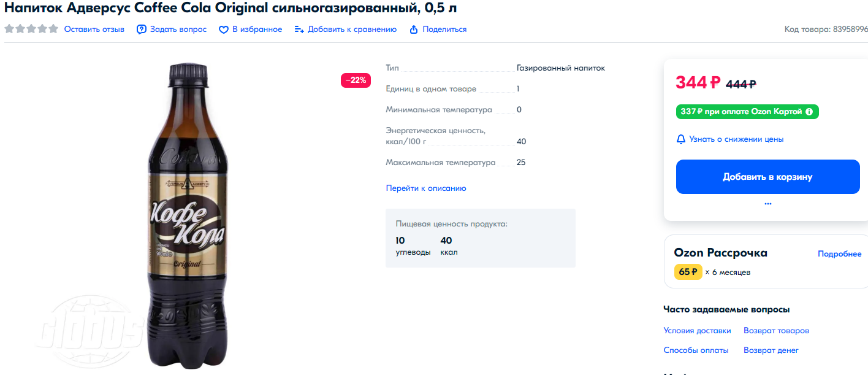Click 'Добавить в корзину' button
Image resolution: width=868 pixels, height=375 pixels.
click(x=768, y=177)
